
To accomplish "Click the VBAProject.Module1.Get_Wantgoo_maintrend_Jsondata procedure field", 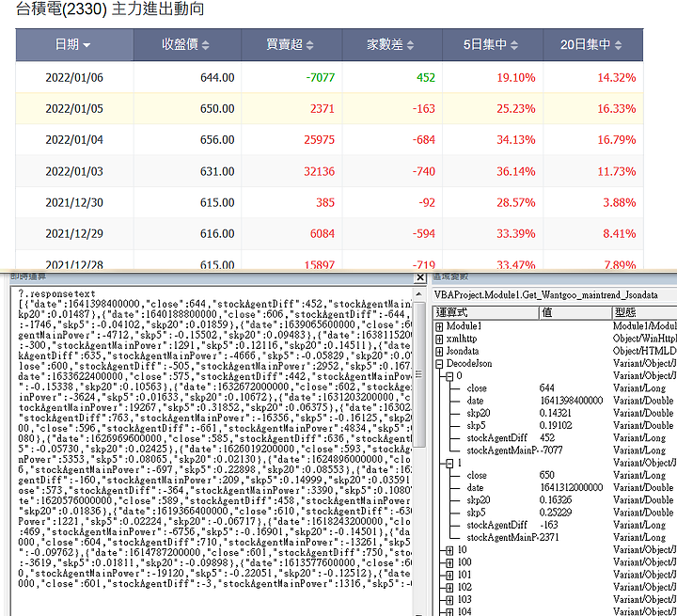I will [555, 295].
